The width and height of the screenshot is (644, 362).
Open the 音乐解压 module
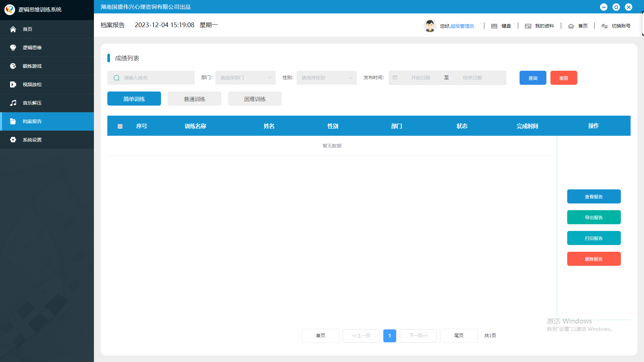[x=32, y=103]
